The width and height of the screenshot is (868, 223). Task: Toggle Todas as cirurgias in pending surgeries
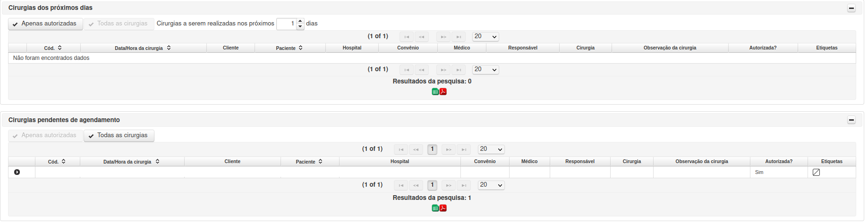click(x=119, y=135)
